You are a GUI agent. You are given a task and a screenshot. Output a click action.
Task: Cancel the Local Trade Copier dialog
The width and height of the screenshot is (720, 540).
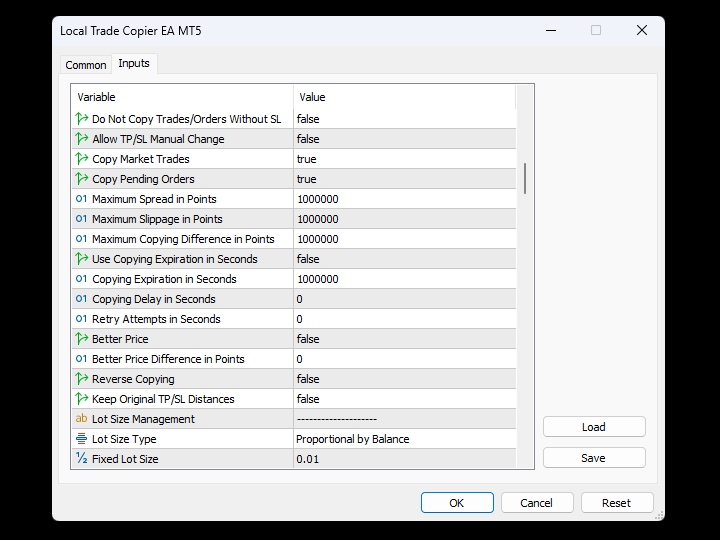click(537, 503)
